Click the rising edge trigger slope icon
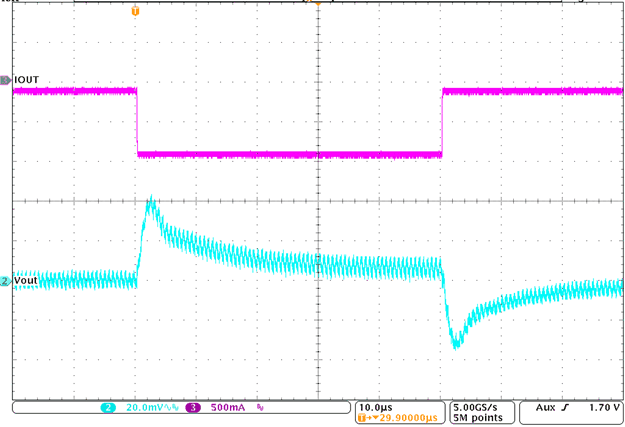 coord(568,409)
